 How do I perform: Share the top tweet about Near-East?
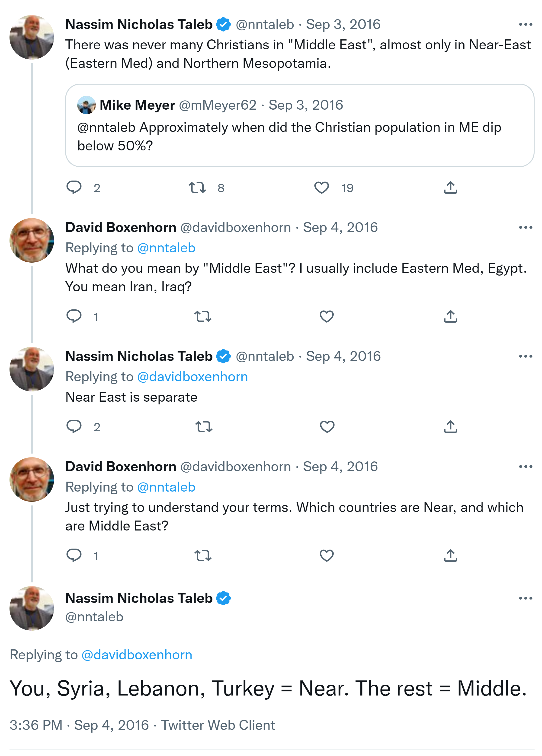pos(450,188)
